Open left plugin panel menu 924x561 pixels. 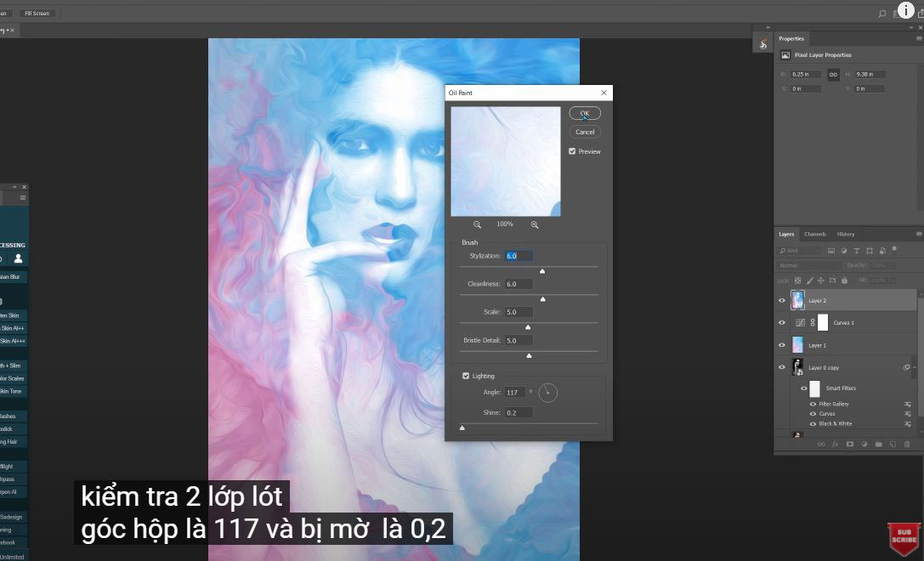coord(23,198)
